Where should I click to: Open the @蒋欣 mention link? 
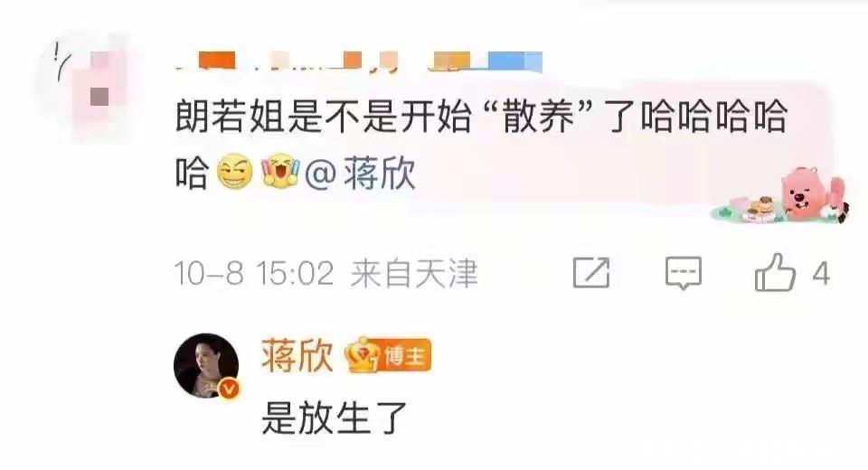[361, 173]
